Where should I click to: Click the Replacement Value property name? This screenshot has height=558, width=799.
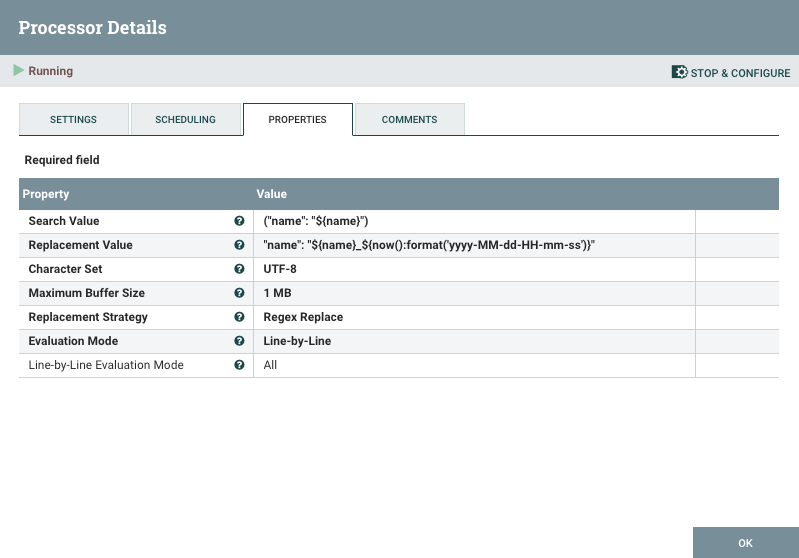(81, 245)
